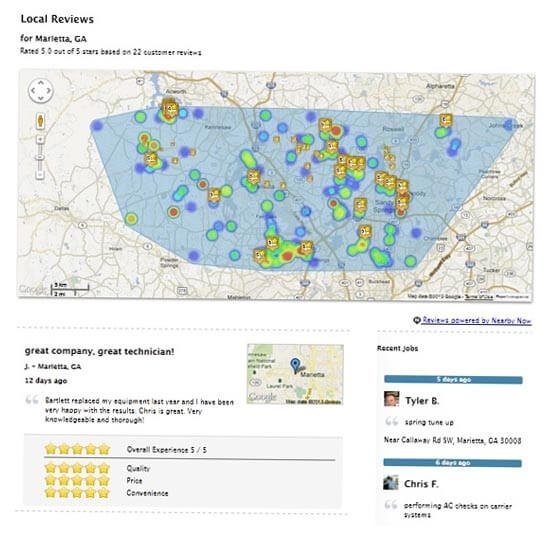Pan the map right with the arrow control

point(49,90)
